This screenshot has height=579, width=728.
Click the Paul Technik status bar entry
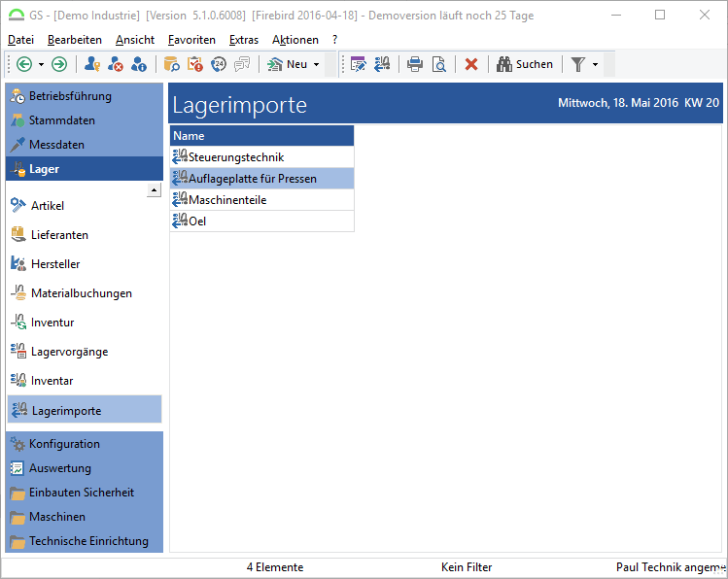pos(671,567)
